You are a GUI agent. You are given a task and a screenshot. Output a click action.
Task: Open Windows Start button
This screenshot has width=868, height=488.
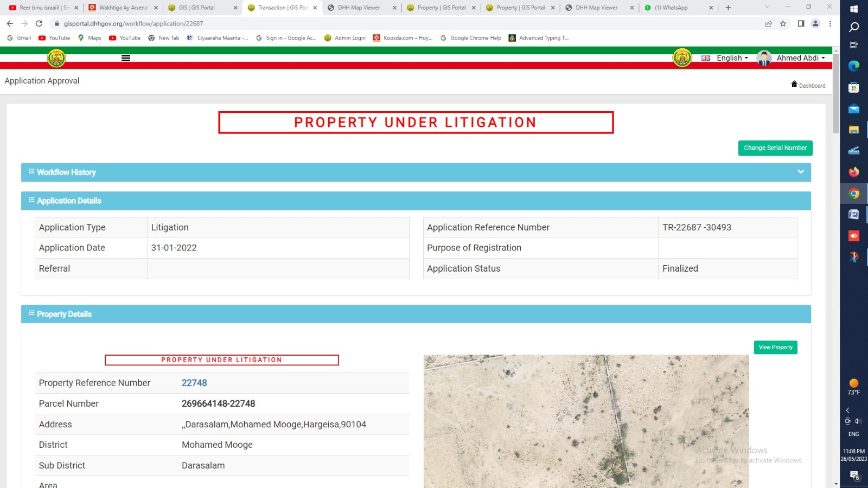[x=854, y=9]
